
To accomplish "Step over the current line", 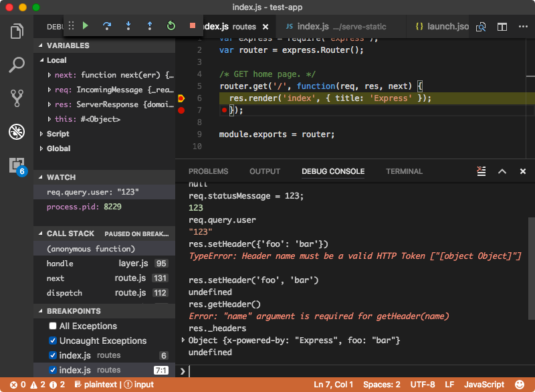I will (x=107, y=25).
